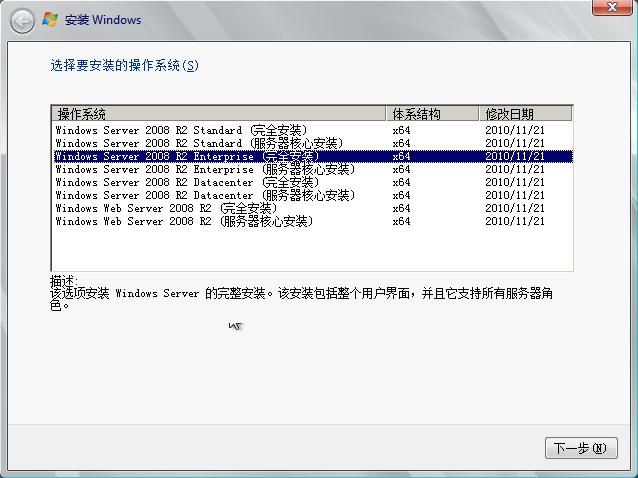The width and height of the screenshot is (638, 478).
Task: Select Windows Server 2008 R2 Datacenter full installation
Action: [x=312, y=182]
